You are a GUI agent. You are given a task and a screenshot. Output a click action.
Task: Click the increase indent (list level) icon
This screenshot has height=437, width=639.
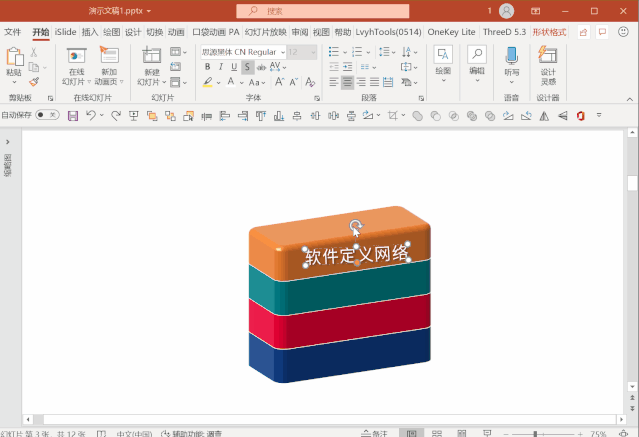point(347,66)
